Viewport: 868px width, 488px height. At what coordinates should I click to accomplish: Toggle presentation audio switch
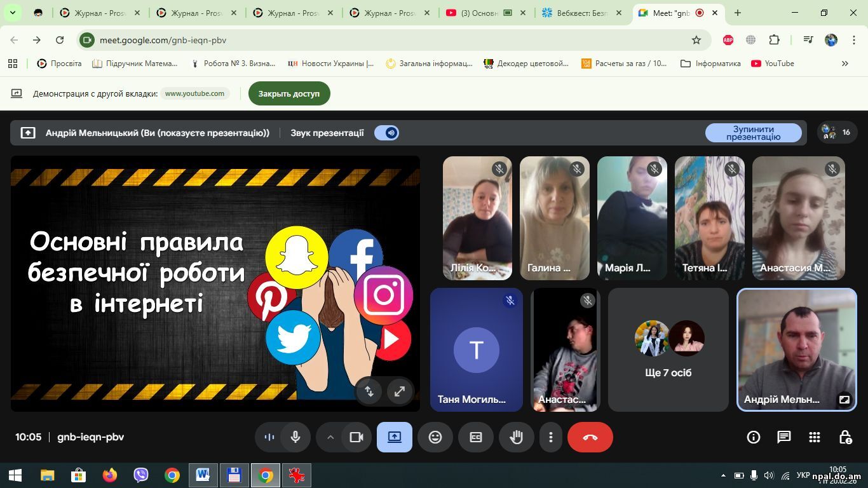(x=386, y=133)
